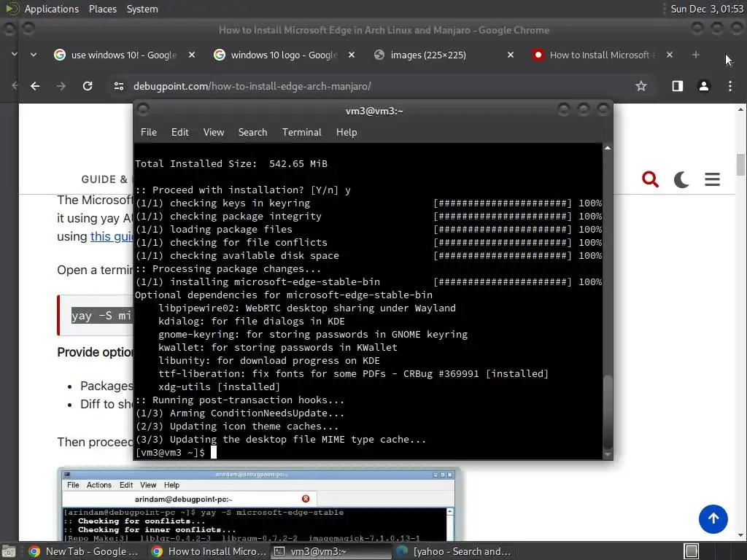Open the terminal File menu

click(149, 133)
